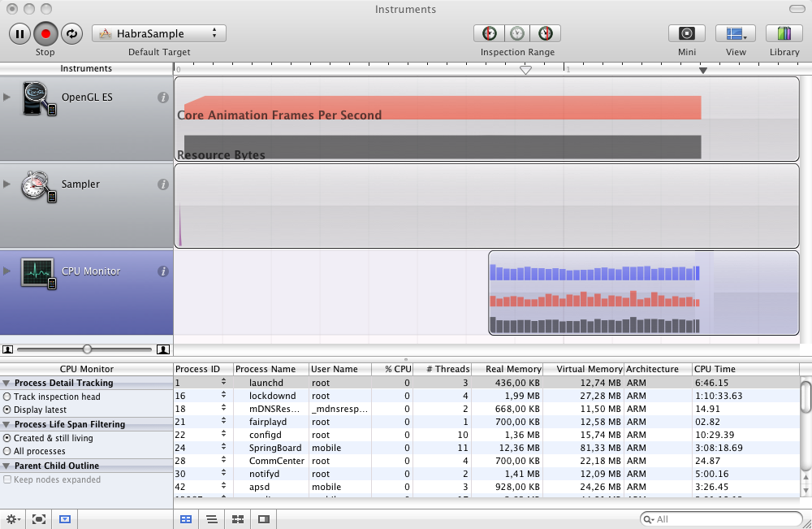Toggle full screen detail view icon
The image size is (812, 529).
(x=39, y=519)
